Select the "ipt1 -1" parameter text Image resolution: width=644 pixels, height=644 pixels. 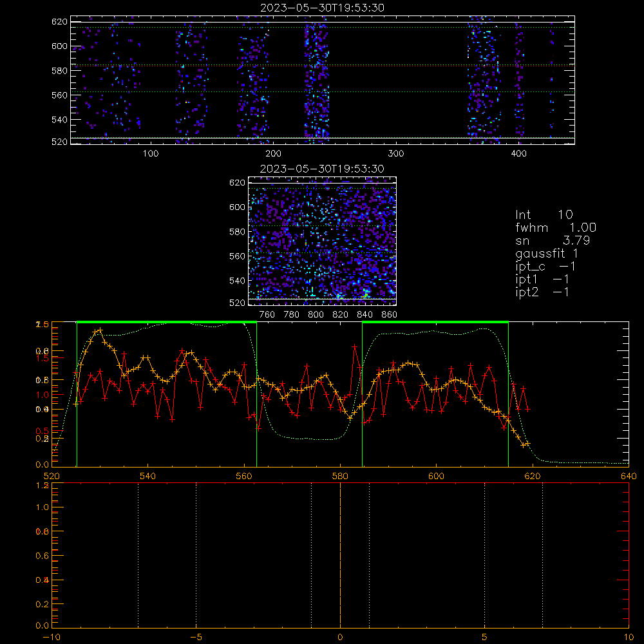[542, 279]
